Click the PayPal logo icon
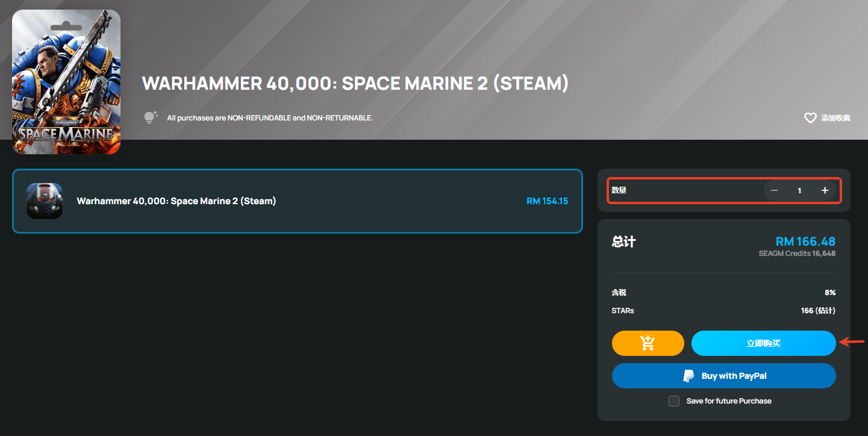Image resolution: width=868 pixels, height=436 pixels. [x=688, y=376]
